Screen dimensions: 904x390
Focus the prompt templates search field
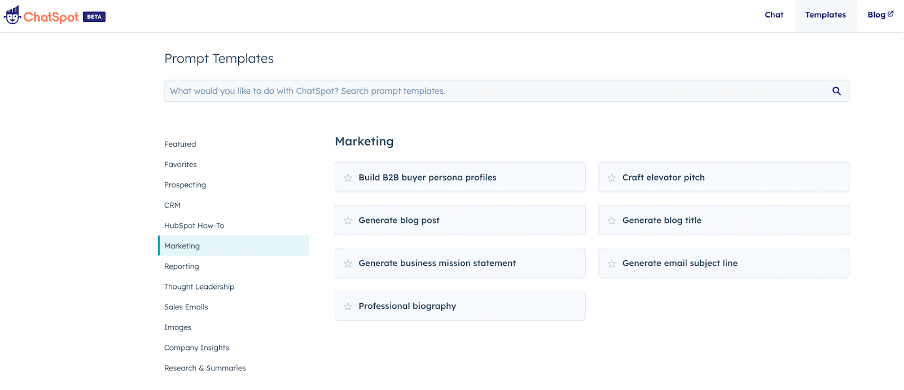[506, 91]
